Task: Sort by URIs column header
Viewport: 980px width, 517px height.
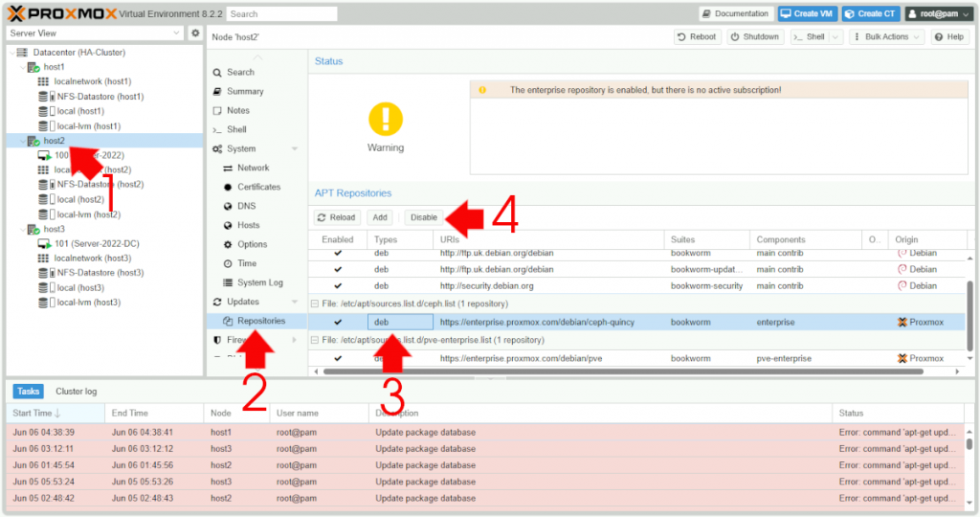Action: tap(548, 239)
